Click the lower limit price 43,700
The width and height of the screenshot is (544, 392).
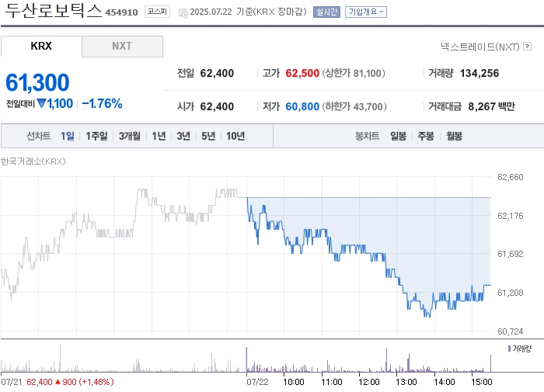click(x=368, y=106)
